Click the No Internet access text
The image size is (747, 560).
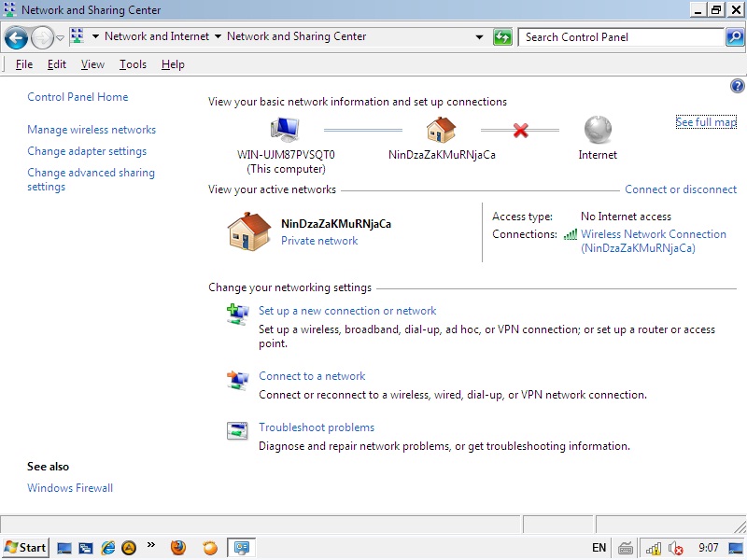click(x=626, y=217)
